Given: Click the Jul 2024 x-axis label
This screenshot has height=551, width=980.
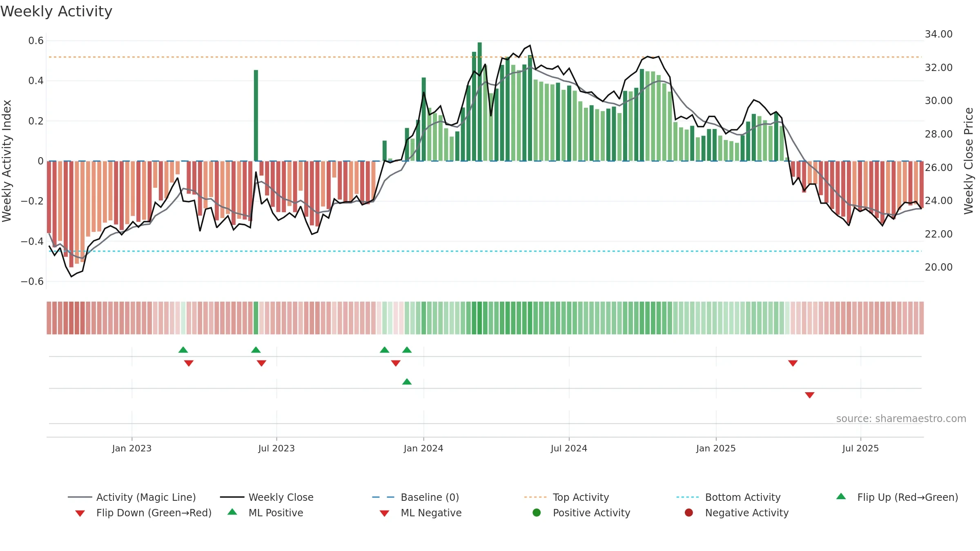Looking at the screenshot, I should tap(569, 448).
